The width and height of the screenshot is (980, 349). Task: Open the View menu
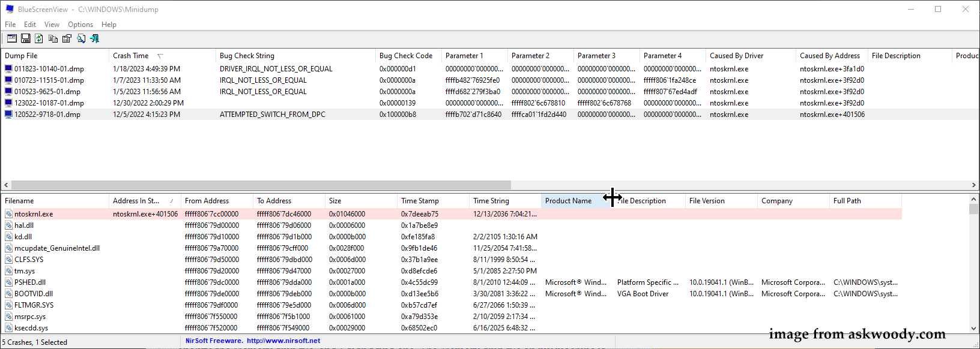coord(52,25)
